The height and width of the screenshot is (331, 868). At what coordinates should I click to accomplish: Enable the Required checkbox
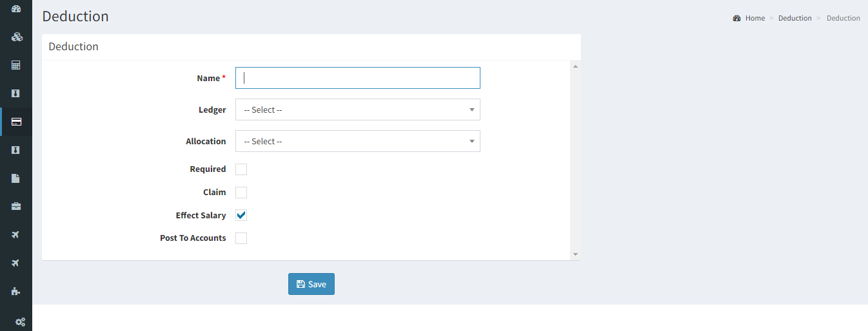(241, 169)
